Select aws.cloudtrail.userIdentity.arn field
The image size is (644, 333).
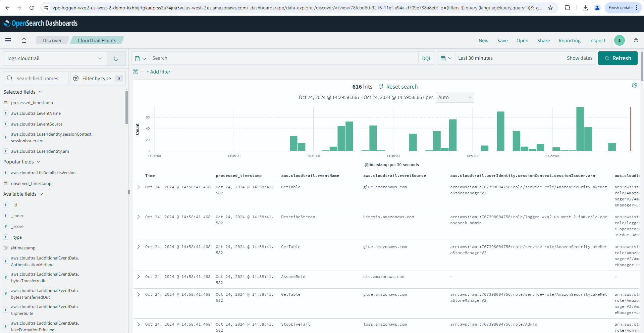click(x=40, y=151)
